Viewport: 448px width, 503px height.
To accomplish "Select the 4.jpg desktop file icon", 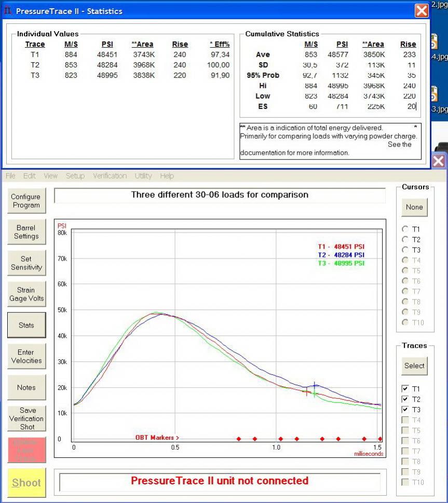I will pyautogui.click(x=434, y=43).
